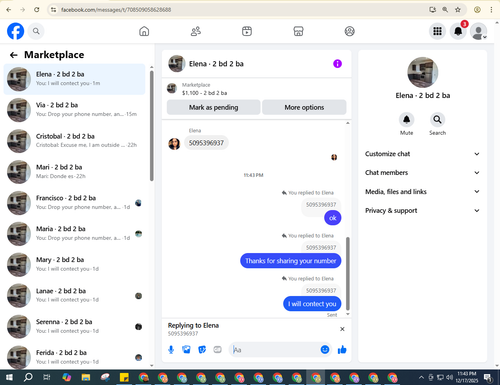Click Elena's avatar beside her message
The height and width of the screenshot is (385, 500).
pyautogui.click(x=174, y=144)
